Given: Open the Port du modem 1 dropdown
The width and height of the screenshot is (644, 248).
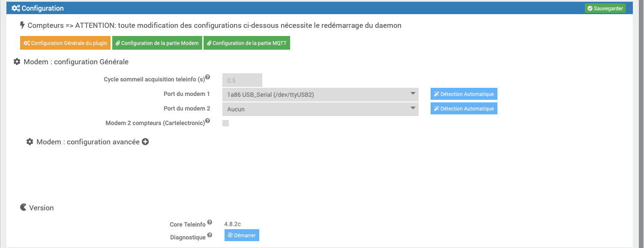Looking at the screenshot, I should tap(320, 94).
